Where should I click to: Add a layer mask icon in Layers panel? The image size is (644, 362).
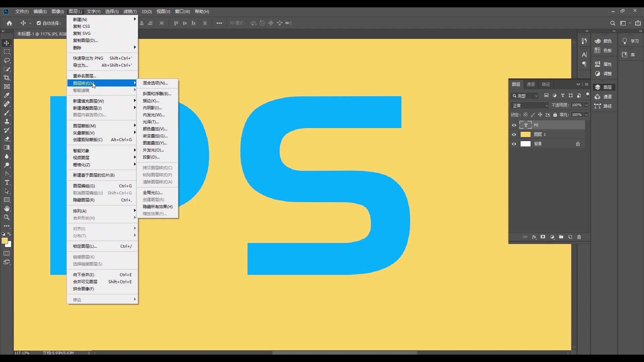[543, 237]
